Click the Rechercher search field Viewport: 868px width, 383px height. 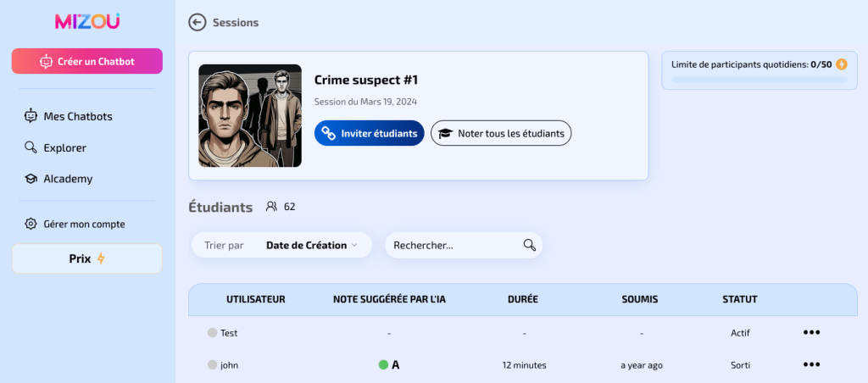point(453,245)
